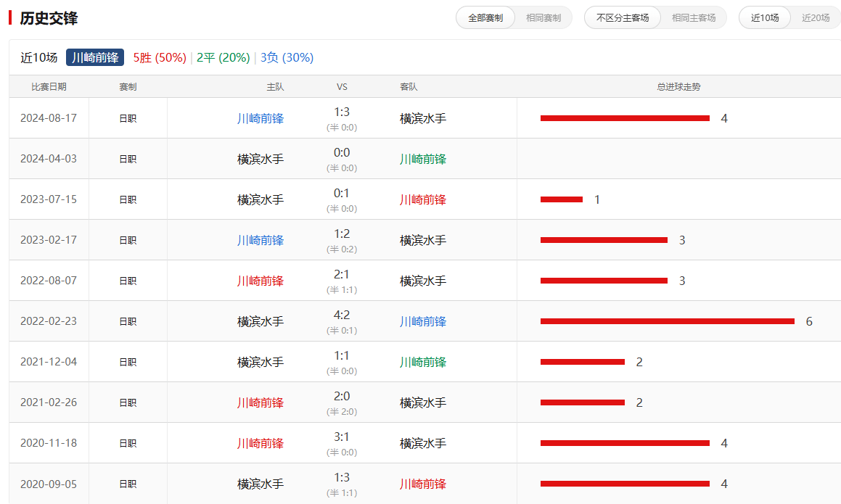Screen dimensions: 841x504
Task: Click the 2:0 score of 2021-02-26 match
Action: (342, 396)
